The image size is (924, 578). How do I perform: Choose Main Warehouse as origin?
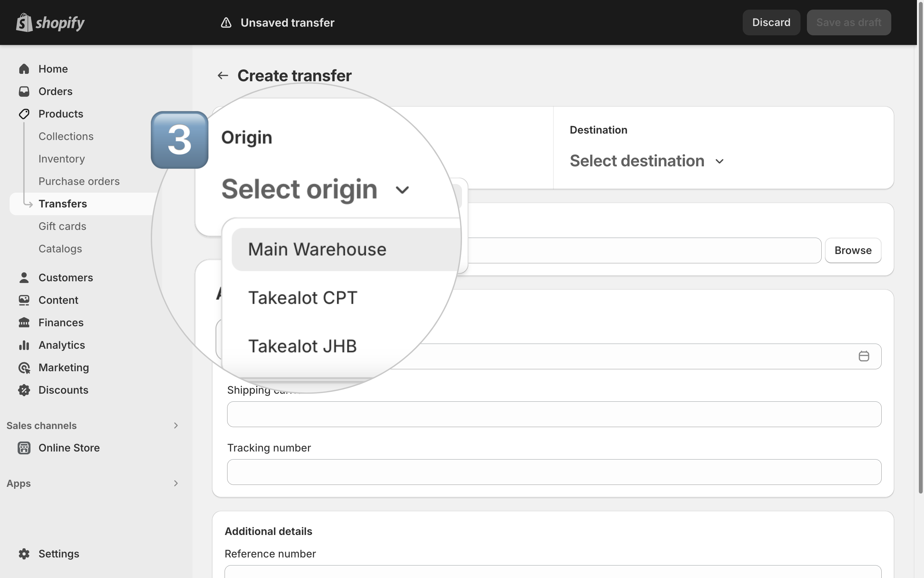(x=346, y=250)
